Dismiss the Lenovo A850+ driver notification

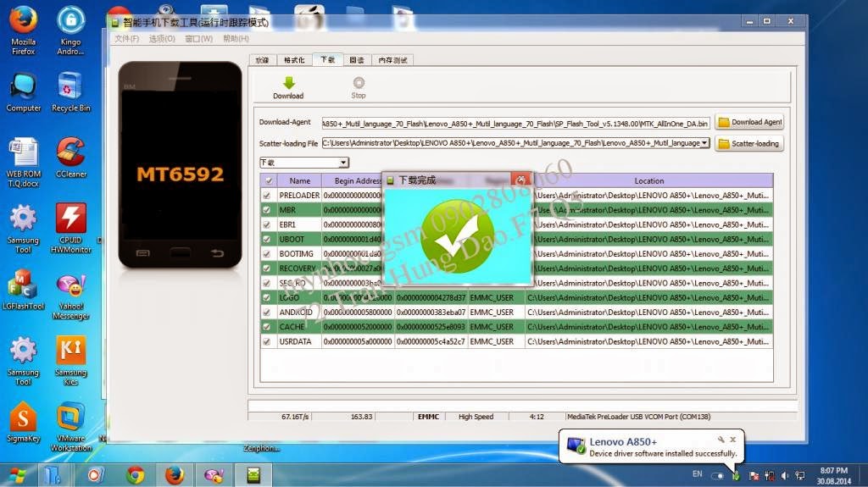click(x=732, y=440)
